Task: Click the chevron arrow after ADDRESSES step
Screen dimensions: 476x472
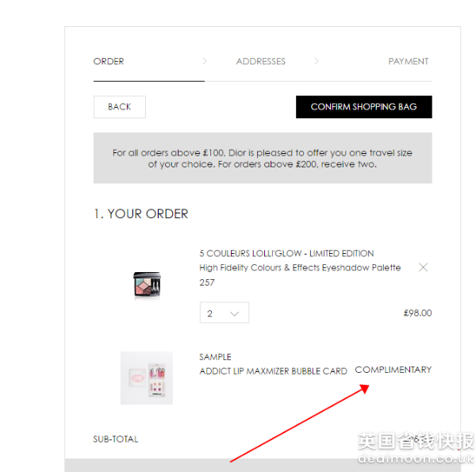Action: [x=317, y=61]
